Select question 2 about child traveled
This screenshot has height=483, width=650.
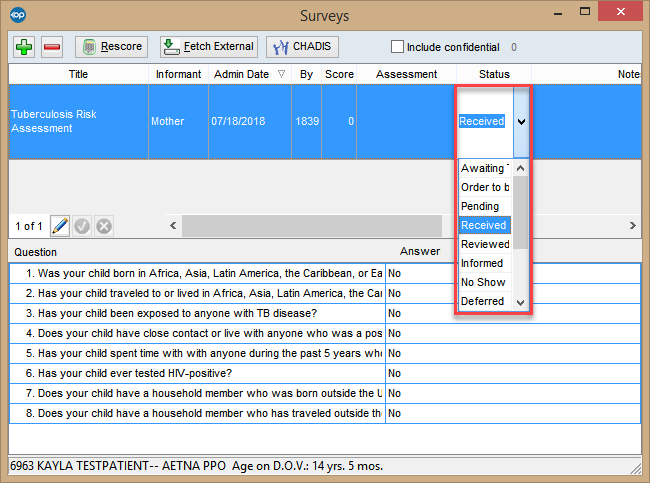197,294
